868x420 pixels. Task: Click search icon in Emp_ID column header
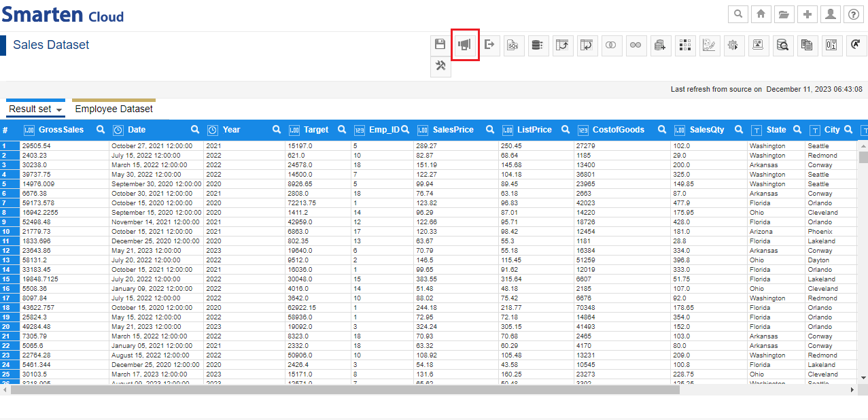point(405,130)
